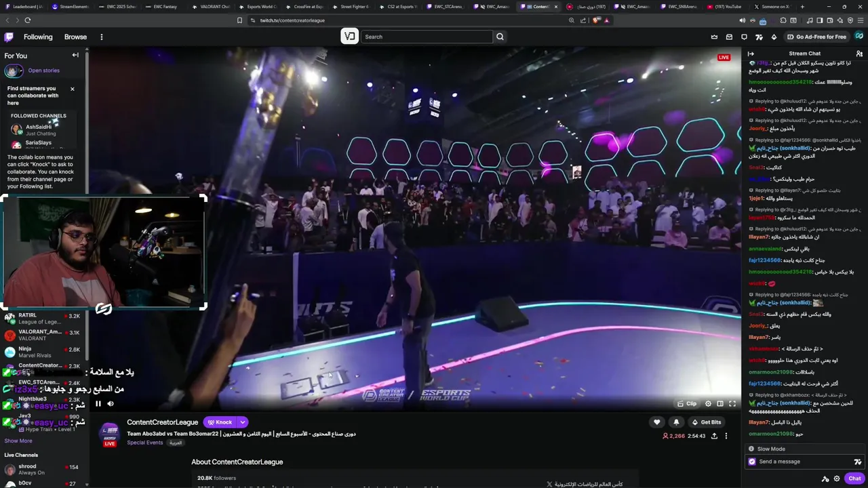Viewport: 868px width, 488px height.
Task: Open the CS2 at Esports browser tab
Action: (x=399, y=7)
